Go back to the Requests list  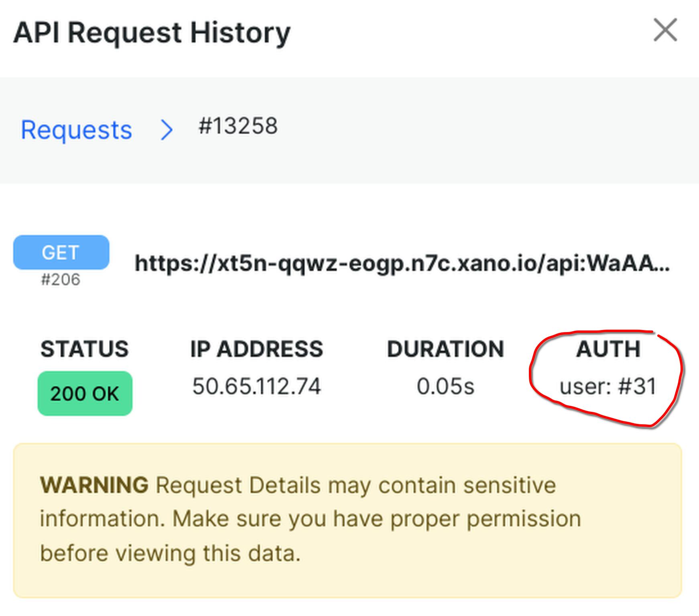pos(76,130)
